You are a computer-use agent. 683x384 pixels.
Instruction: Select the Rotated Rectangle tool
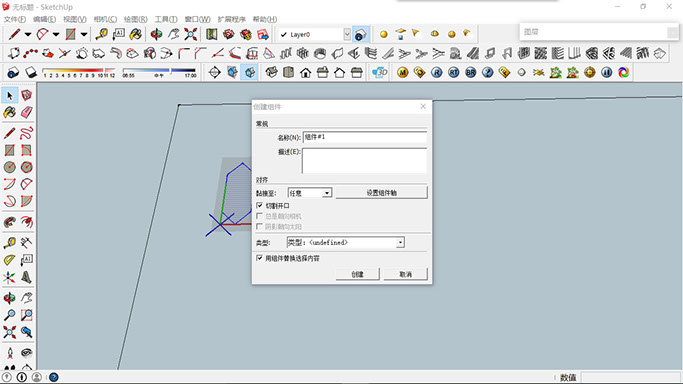27,150
